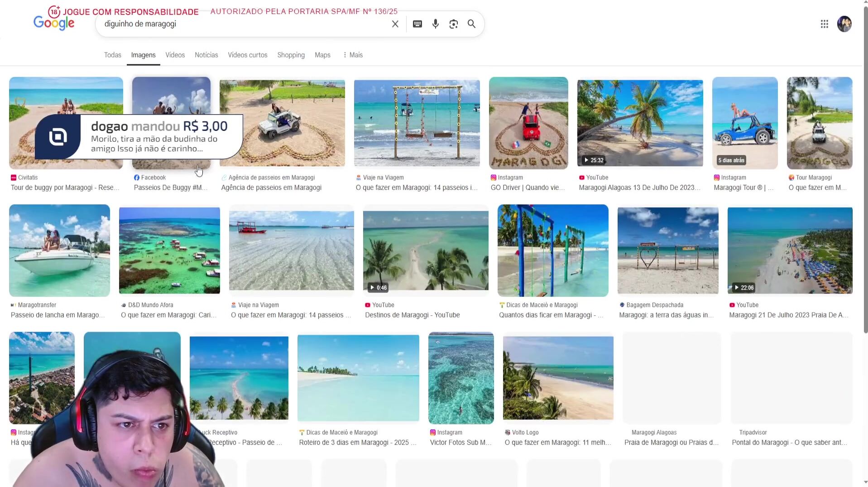Open link Quantos dias ficar em Maragogi
Viewport: 868px width, 487px height.
551,315
